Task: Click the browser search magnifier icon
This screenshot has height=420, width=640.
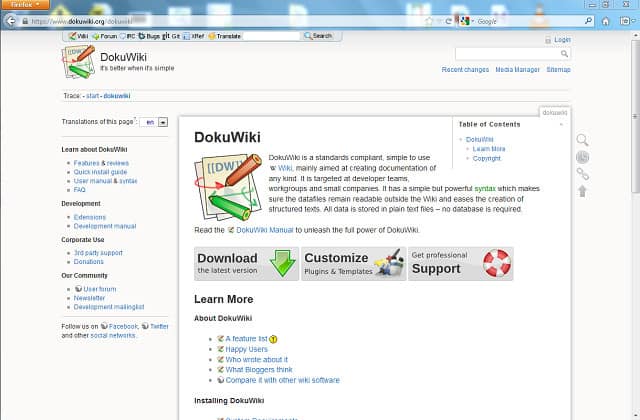Action: tap(588, 20)
